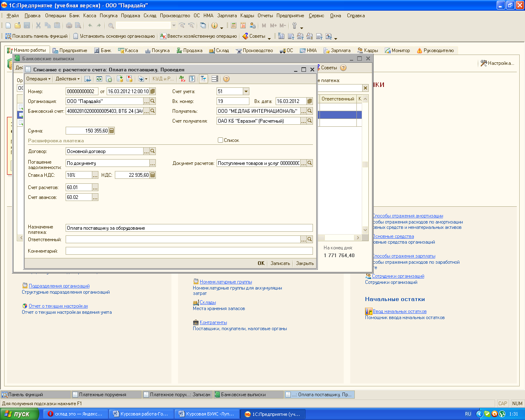The height and width of the screenshot is (420, 525).
Task: Click calendar picker next to document date
Action: 153,91
